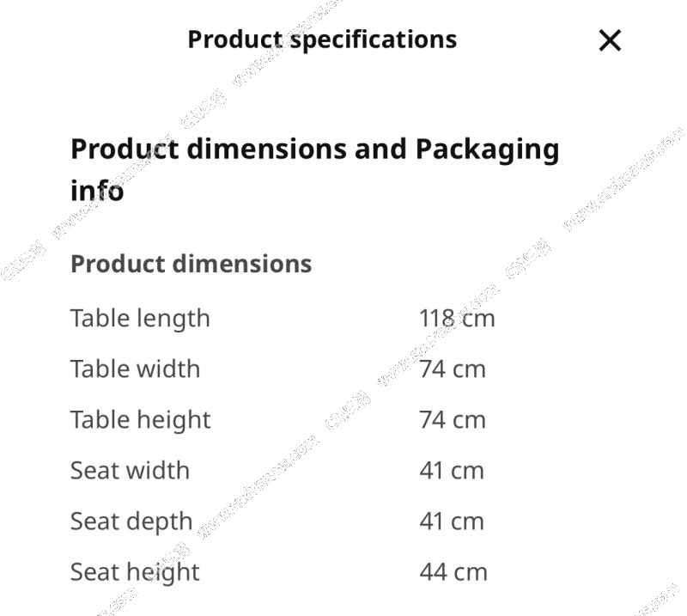Select the 'Seat height' label
This screenshot has width=687, height=616.
coord(135,572)
